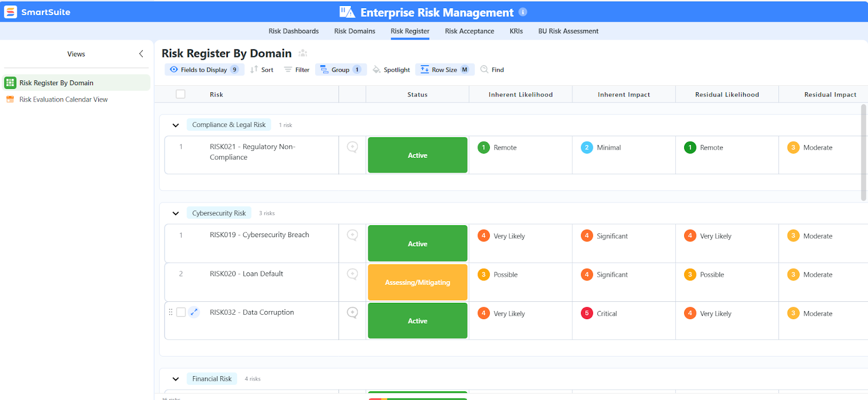This screenshot has width=868, height=400.
Task: Expand the RISK032 Data Corruption record
Action: pyautogui.click(x=194, y=312)
